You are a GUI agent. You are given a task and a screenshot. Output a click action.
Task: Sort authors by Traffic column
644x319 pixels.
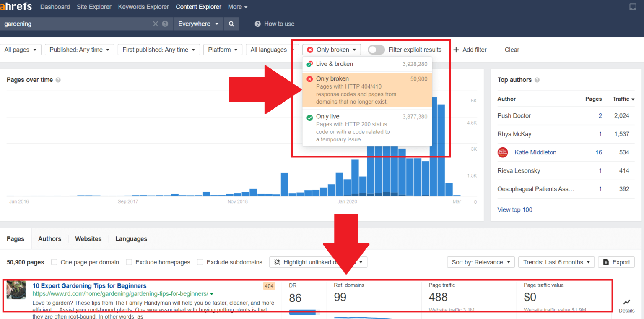[623, 99]
